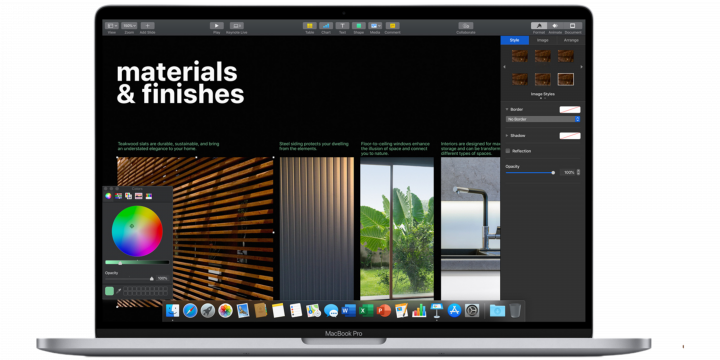Screen dimensions: 720x360
Task: Click the 'Teakwood slats are durable' caption
Action: [x=168, y=146]
